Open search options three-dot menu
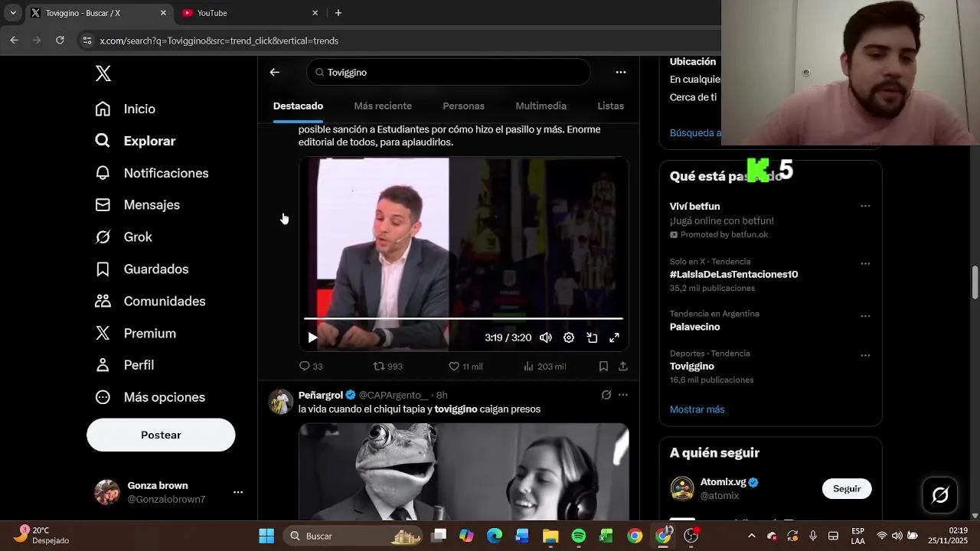Screen dimensions: 980x551 [621, 72]
